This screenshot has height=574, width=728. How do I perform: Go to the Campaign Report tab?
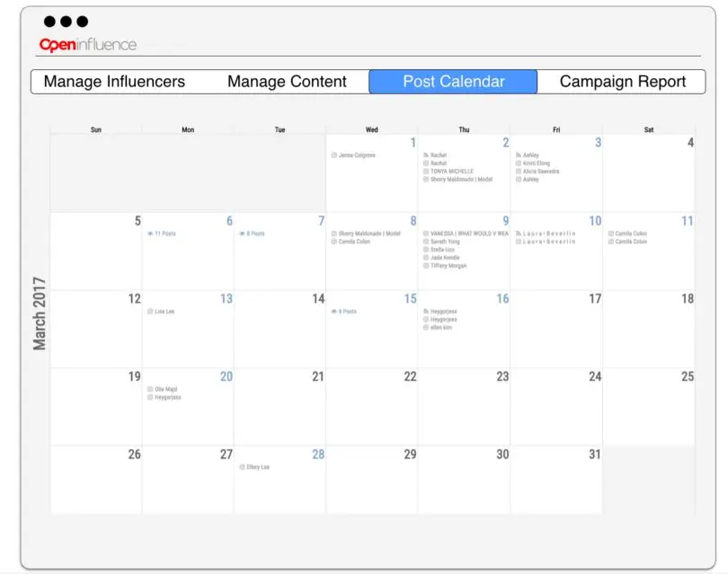622,82
